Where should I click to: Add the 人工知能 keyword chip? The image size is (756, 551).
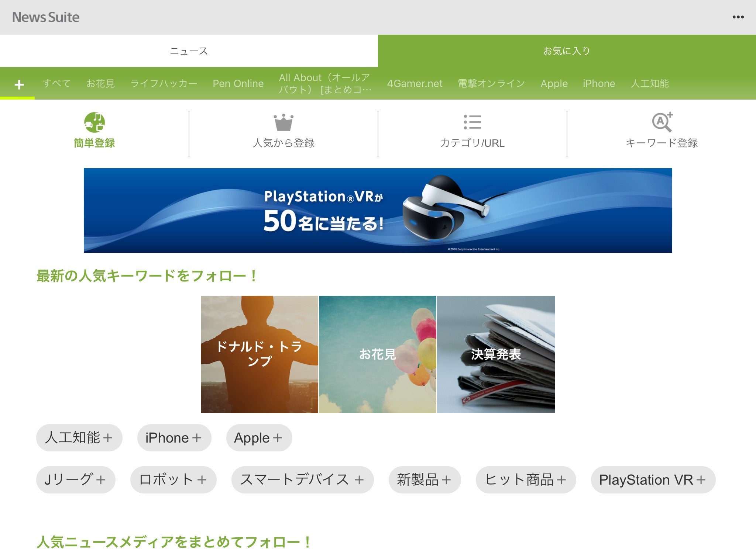(x=79, y=438)
